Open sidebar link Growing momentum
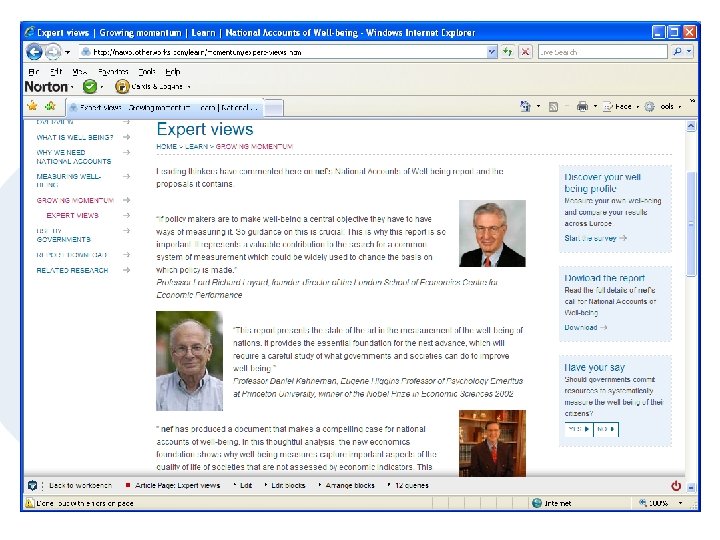 (75, 200)
